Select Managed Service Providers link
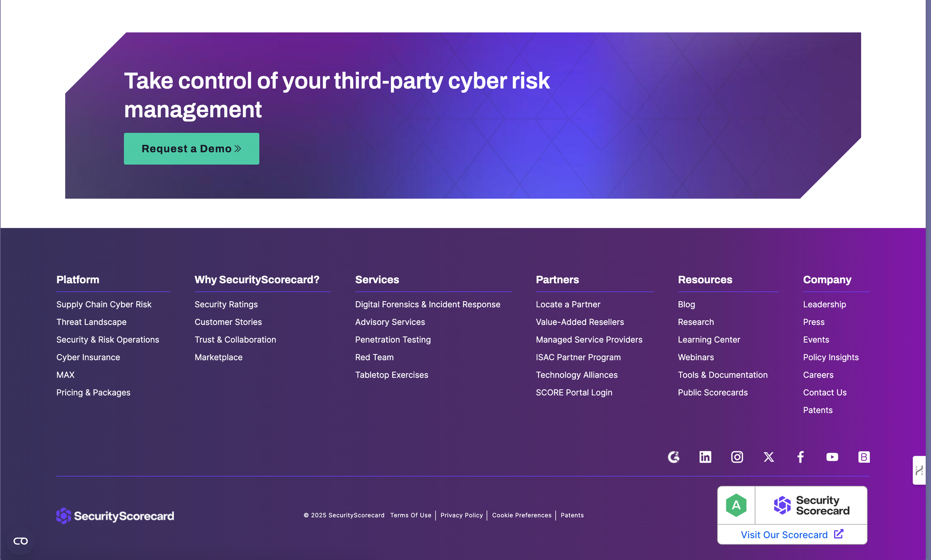Image resolution: width=931 pixels, height=560 pixels. click(x=589, y=340)
